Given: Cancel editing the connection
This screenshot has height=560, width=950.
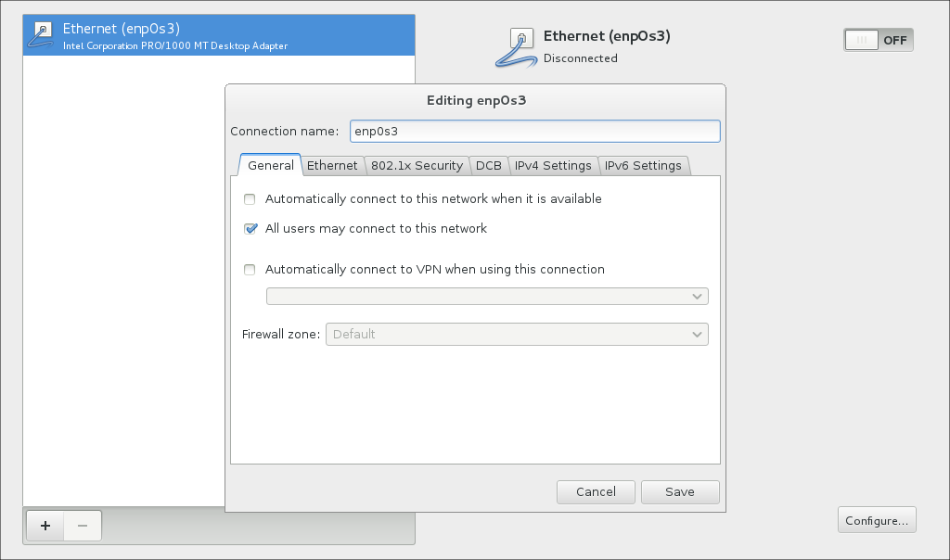Looking at the screenshot, I should pyautogui.click(x=596, y=492).
